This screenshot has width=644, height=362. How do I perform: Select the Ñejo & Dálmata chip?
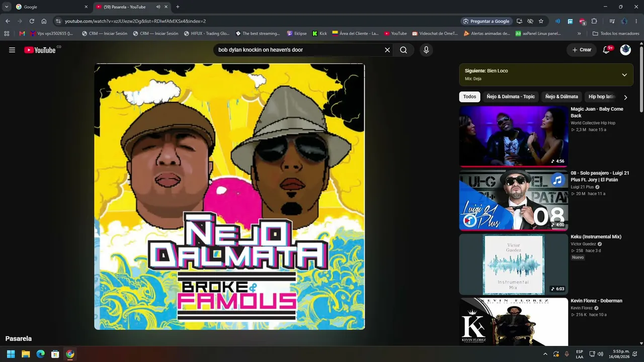[561, 97]
